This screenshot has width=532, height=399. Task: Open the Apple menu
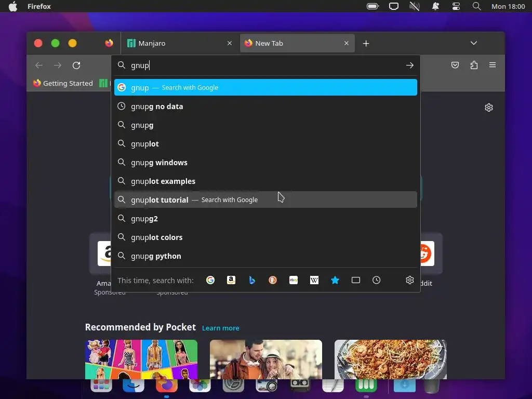13,6
